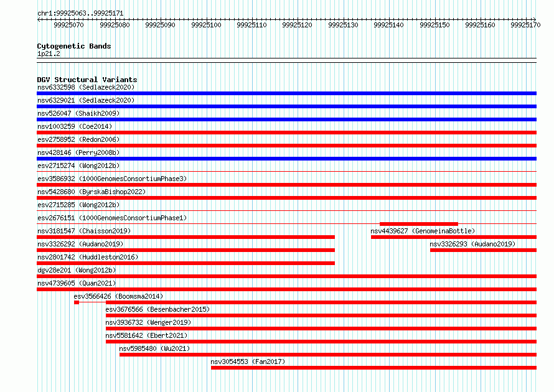This screenshot has width=554, height=392.
Task: Select nsv5985480 (Wu2021) label
Action: (x=154, y=348)
